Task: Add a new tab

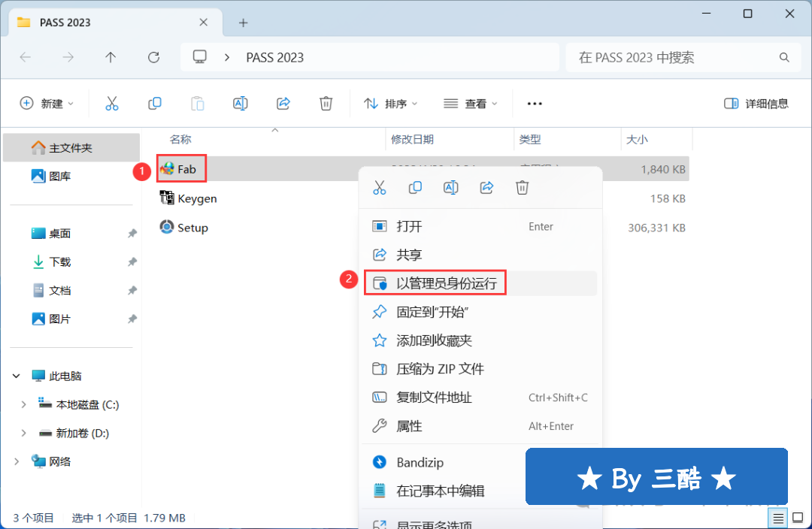Action: [243, 23]
